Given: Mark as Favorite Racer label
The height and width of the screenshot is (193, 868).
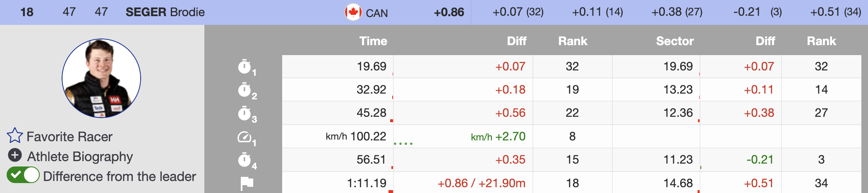Looking at the screenshot, I should click(x=70, y=137).
